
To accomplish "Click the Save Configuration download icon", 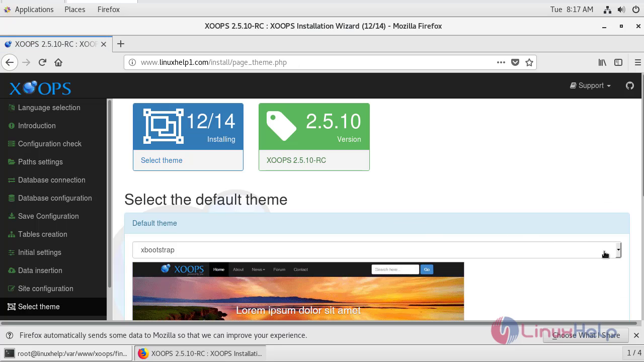I will [12, 216].
